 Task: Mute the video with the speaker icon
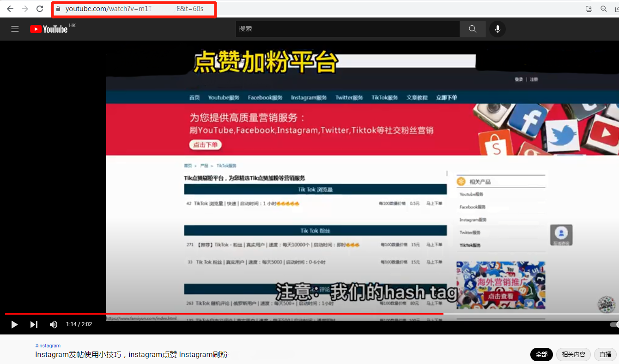pyautogui.click(x=54, y=324)
